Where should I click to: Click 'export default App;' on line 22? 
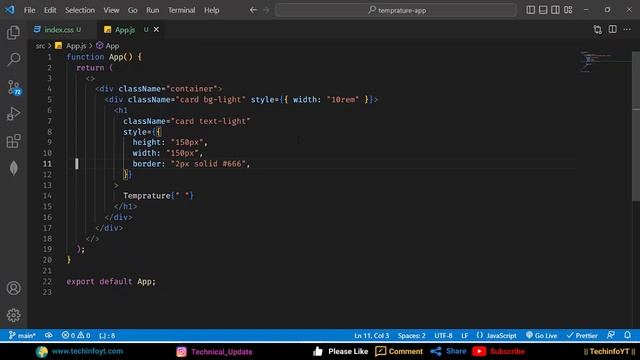coord(111,281)
